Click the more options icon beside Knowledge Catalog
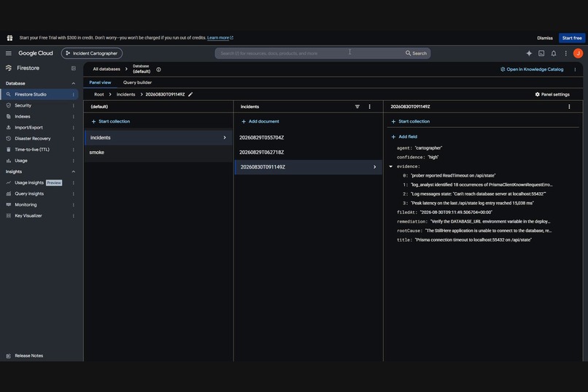Viewport: 588px width, 392px height. coord(575,69)
